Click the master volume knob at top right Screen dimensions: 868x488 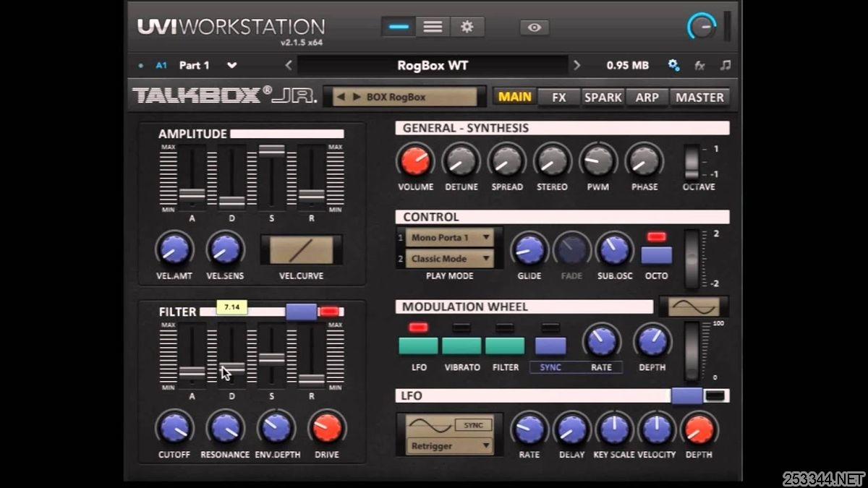[x=701, y=27]
